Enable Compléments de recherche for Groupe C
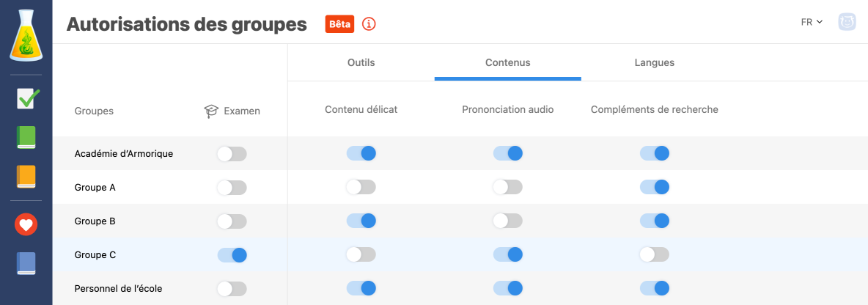The image size is (868, 305). tap(654, 255)
